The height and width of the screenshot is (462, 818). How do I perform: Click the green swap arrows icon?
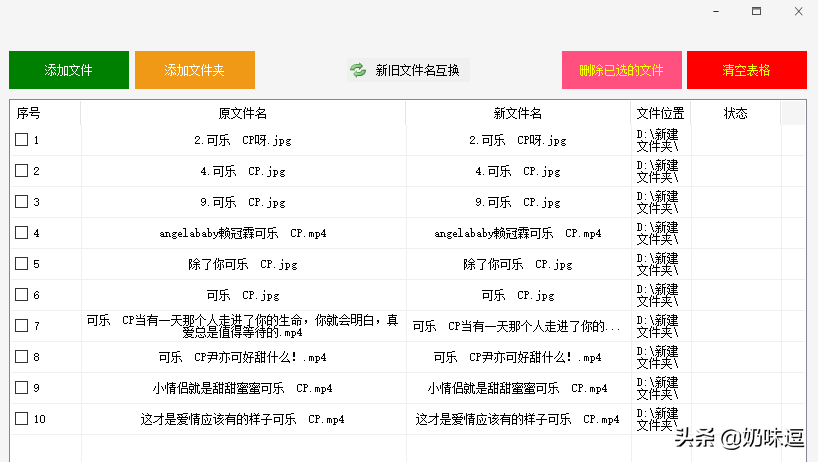(358, 70)
